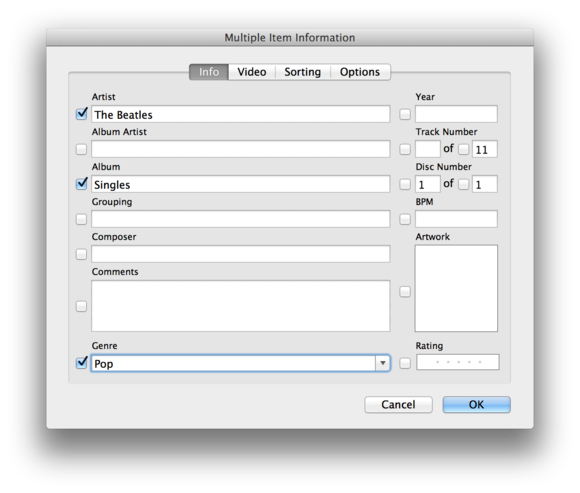
Task: Toggle the Genre checkbox off
Action: 81,363
